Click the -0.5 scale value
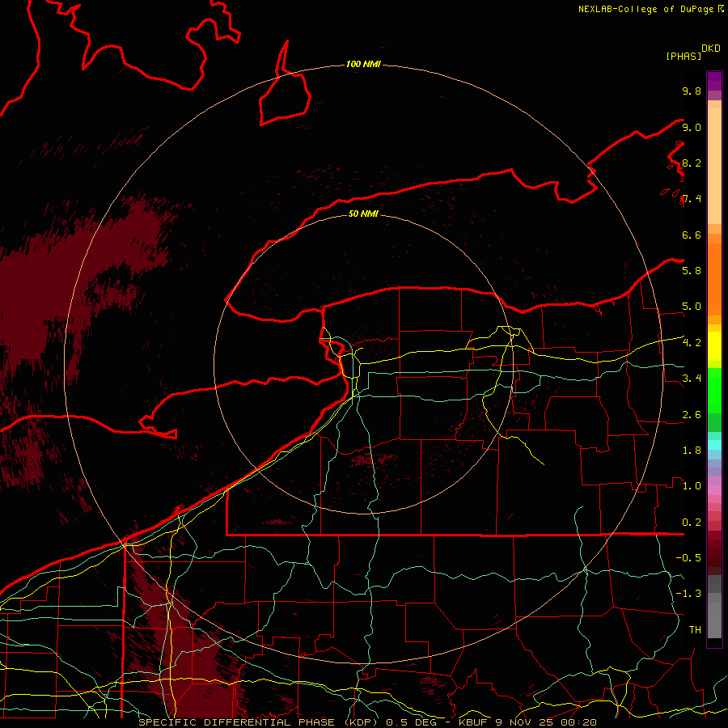This screenshot has width=728, height=728. click(x=688, y=557)
